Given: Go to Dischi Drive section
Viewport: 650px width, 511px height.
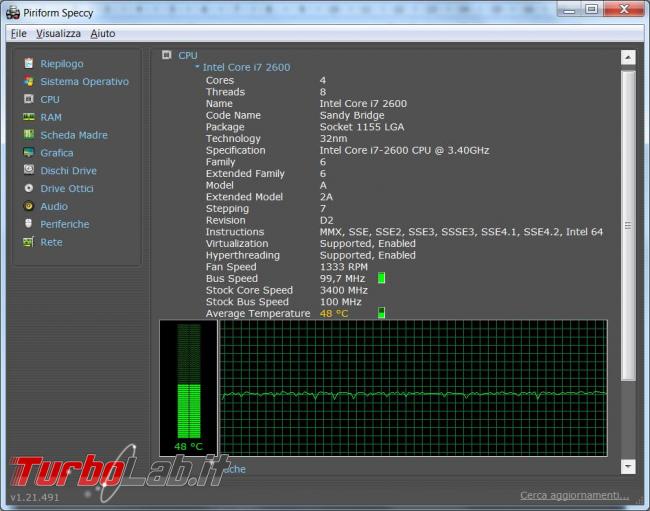Looking at the screenshot, I should pos(68,171).
